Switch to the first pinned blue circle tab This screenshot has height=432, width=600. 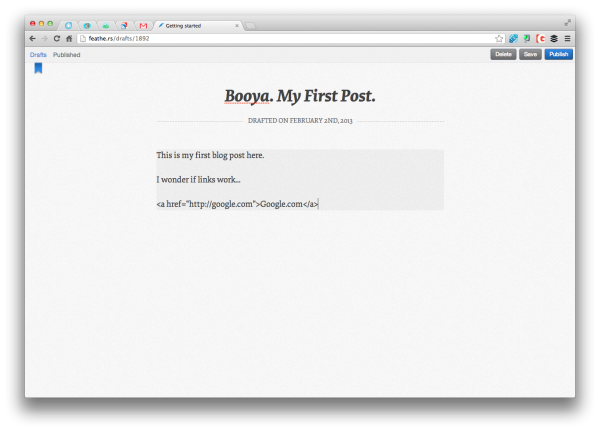tap(68, 26)
